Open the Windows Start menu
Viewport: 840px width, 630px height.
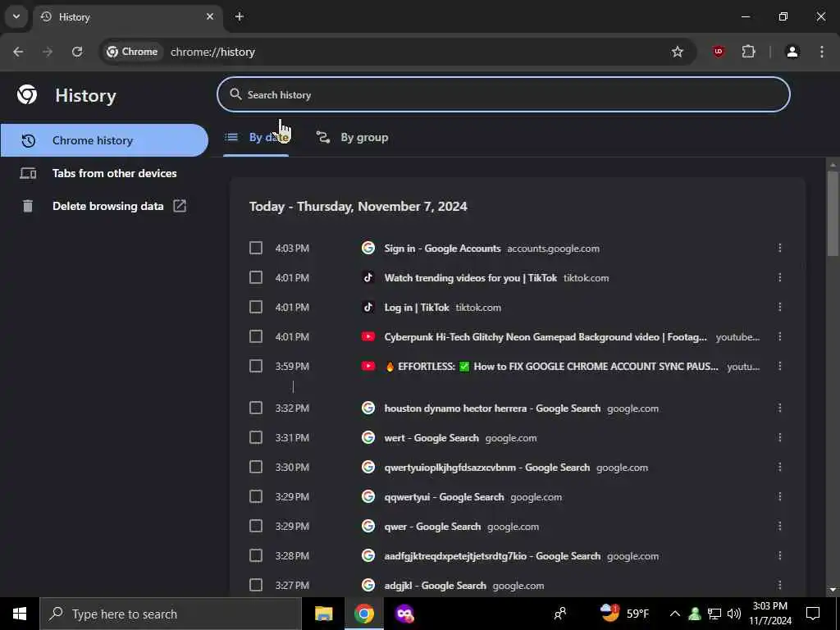tap(20, 614)
